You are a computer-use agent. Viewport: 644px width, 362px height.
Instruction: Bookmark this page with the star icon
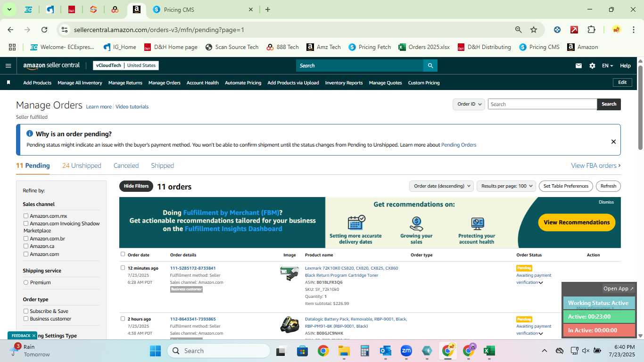(534, 30)
